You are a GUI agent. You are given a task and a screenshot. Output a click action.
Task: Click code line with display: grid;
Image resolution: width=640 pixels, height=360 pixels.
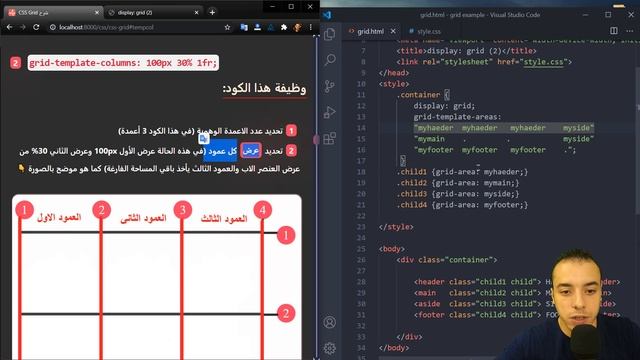(x=444, y=106)
